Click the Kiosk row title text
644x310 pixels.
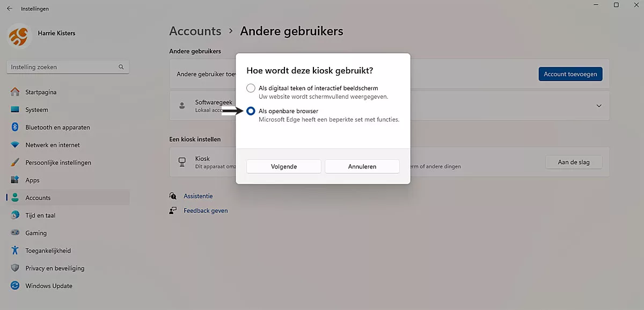coord(202,159)
